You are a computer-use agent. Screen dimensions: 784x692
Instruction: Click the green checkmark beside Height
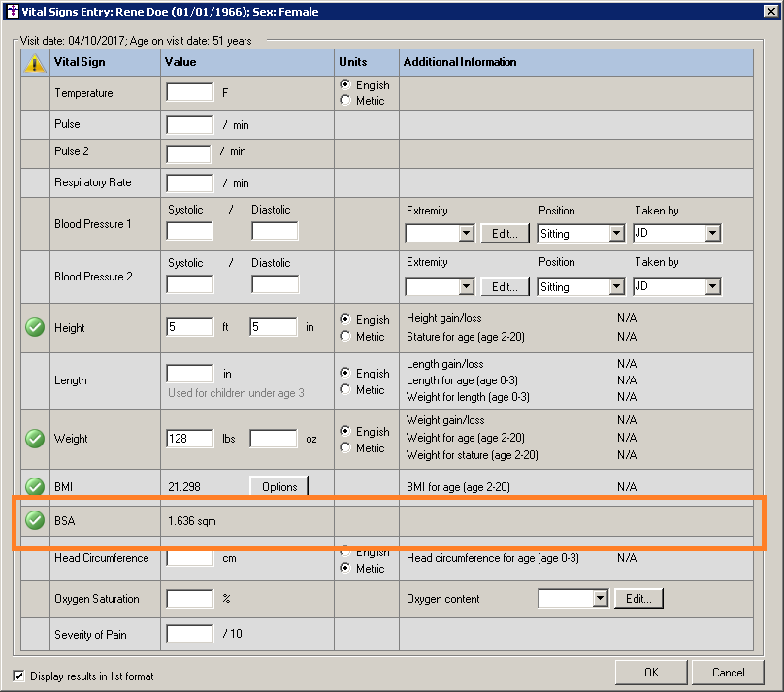[x=35, y=328]
